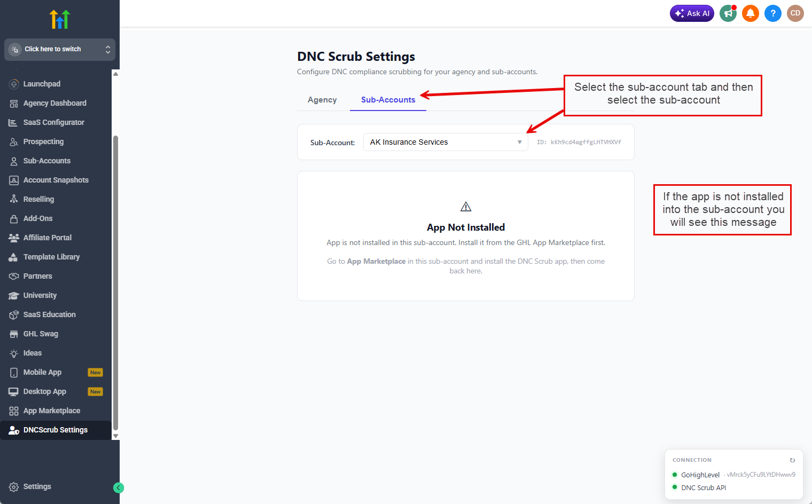Click the sub-account ID text
This screenshot has width=812, height=504.
[579, 142]
